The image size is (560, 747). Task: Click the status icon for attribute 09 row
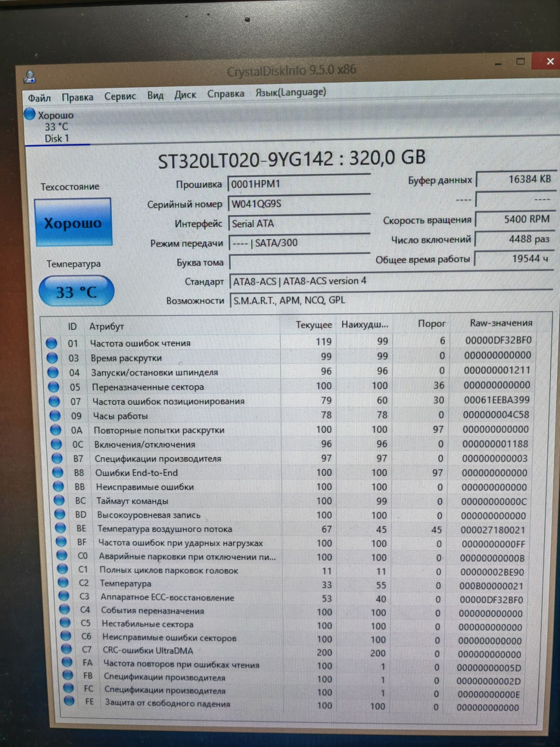(55, 416)
